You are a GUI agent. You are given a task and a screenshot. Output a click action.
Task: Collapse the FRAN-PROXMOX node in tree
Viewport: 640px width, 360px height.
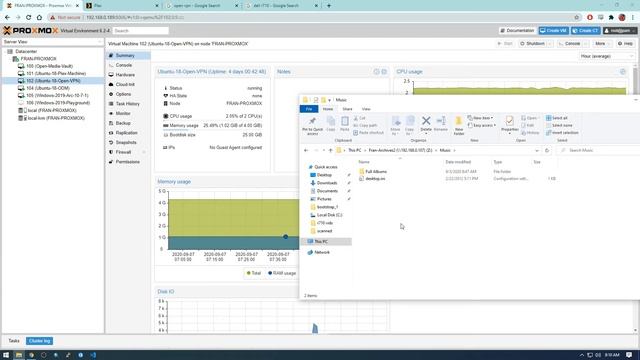tap(10, 59)
